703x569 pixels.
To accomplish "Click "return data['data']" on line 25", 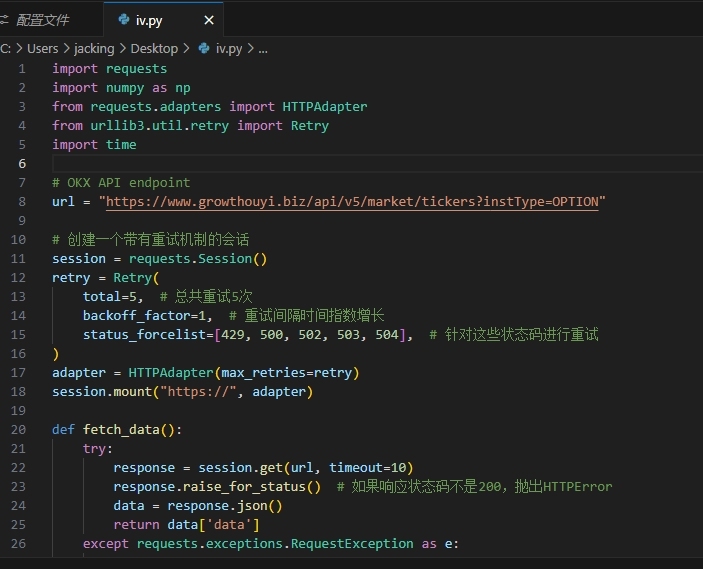I will (187, 525).
